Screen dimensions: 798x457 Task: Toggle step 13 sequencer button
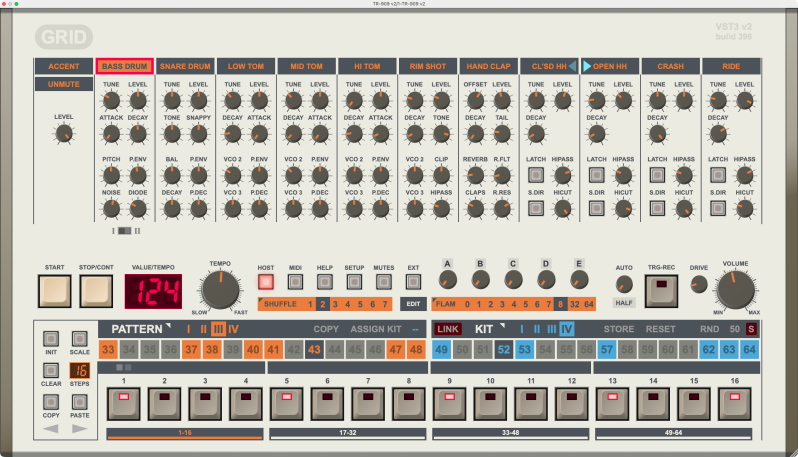tap(612, 404)
